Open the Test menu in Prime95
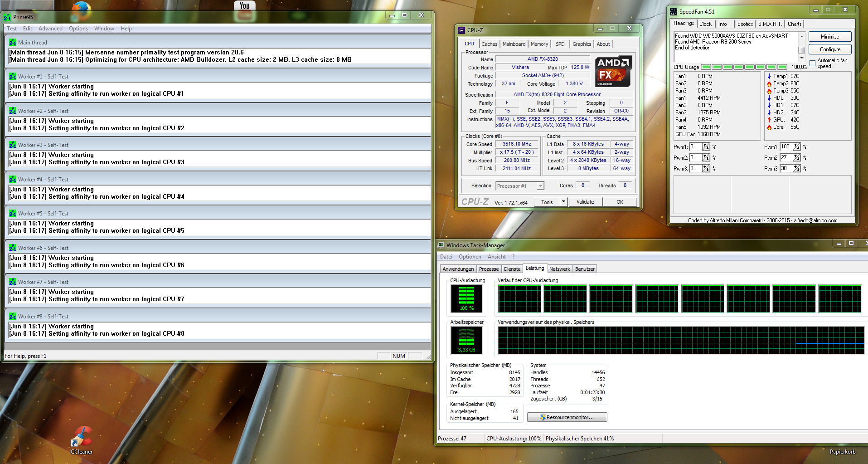 tap(12, 29)
